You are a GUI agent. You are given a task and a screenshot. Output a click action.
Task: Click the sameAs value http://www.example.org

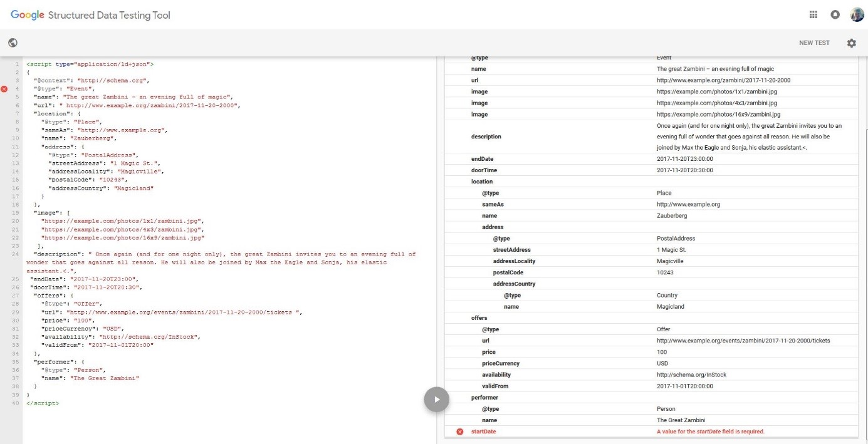(688, 205)
